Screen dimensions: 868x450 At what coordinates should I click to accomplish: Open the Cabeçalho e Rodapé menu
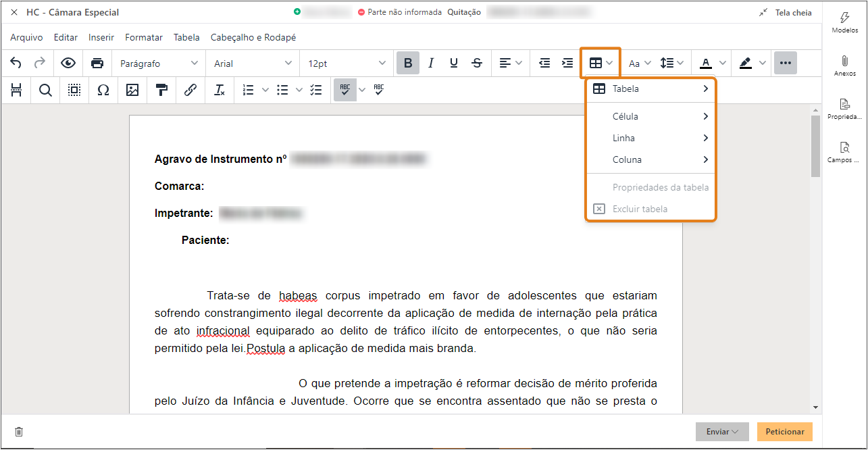(253, 37)
